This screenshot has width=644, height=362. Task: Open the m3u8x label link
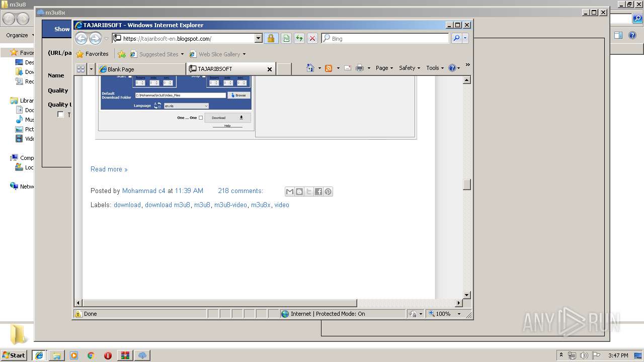(x=261, y=205)
